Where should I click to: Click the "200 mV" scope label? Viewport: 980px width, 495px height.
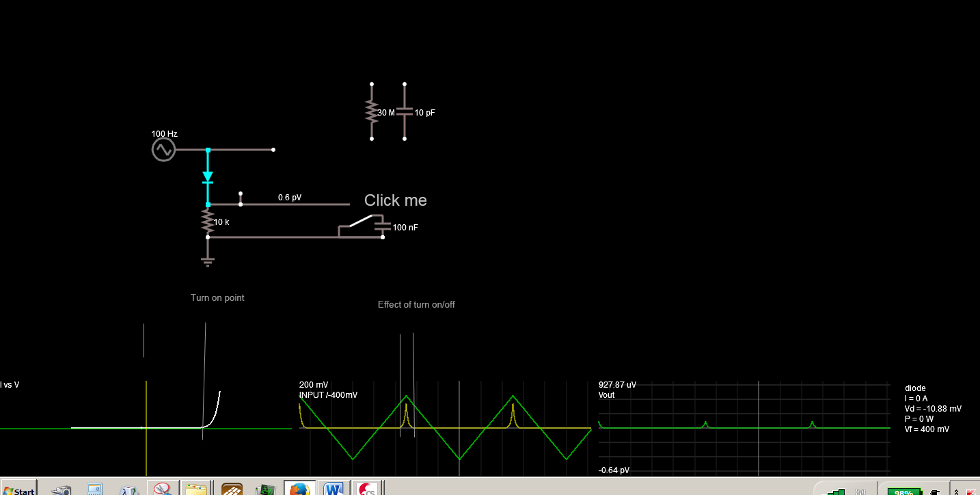(314, 385)
